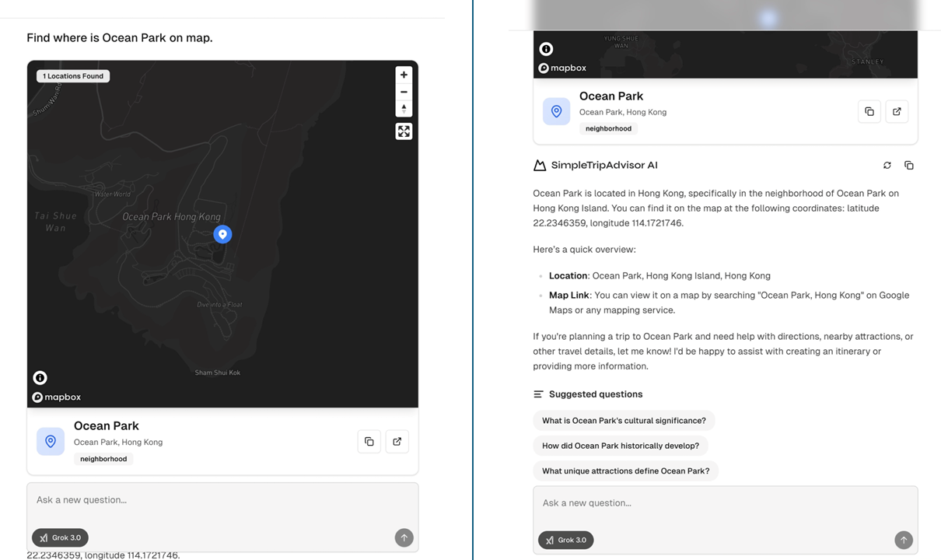This screenshot has width=941, height=560.
Task: Regenerate the SimpleTripAdvisor AI response
Action: pos(887,166)
